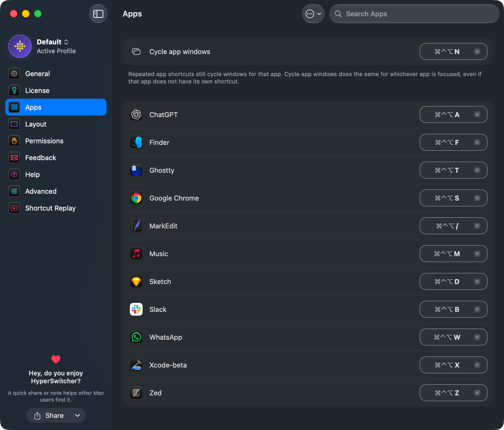Clear the Zed shortcut
This screenshot has width=504, height=430.
[477, 393]
